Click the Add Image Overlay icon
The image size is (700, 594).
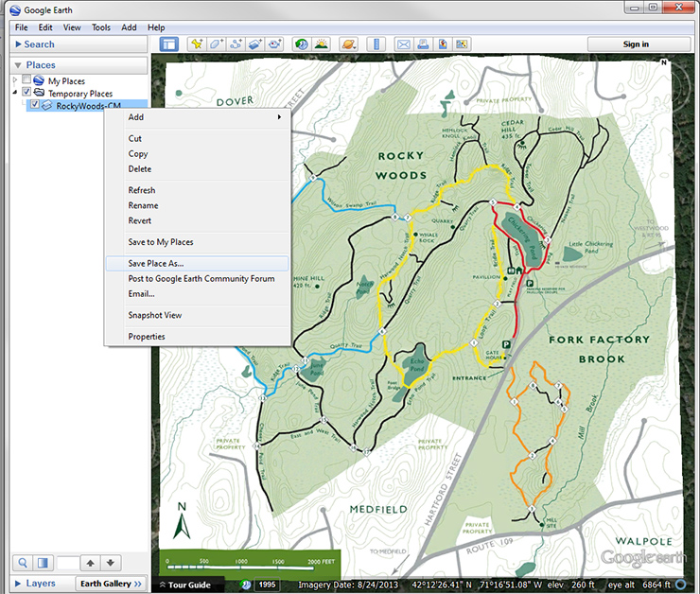click(256, 44)
